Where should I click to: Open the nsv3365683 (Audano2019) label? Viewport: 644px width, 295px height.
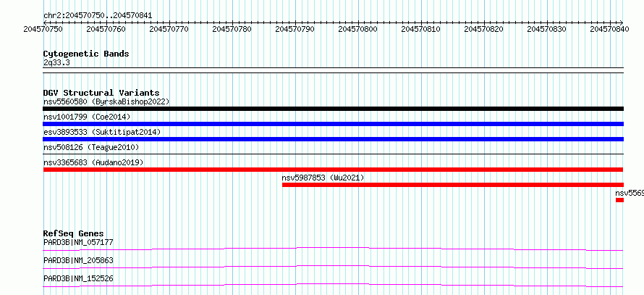pyautogui.click(x=93, y=162)
